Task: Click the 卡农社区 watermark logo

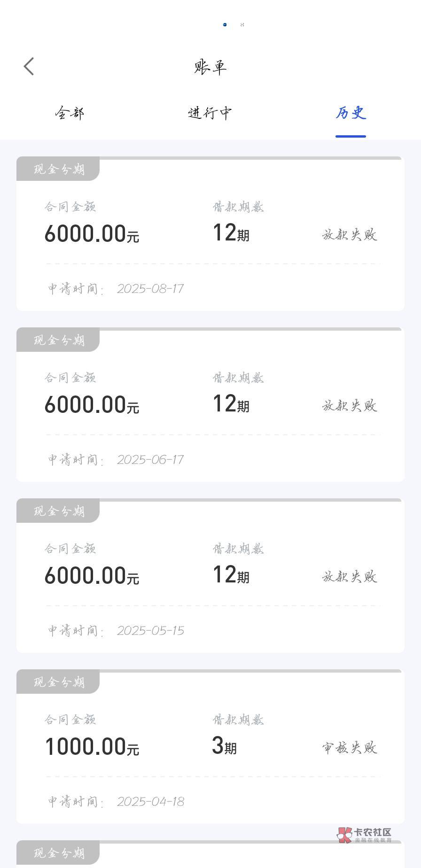Action: point(365,834)
